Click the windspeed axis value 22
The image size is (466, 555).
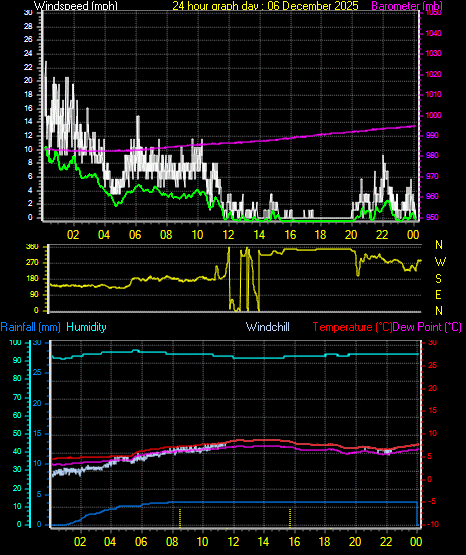click(x=28, y=67)
